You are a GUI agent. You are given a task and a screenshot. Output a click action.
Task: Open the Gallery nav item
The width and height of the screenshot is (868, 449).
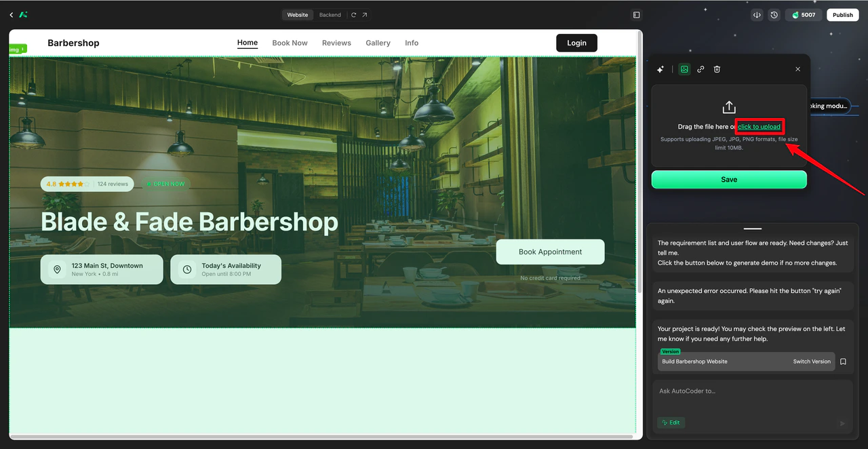pyautogui.click(x=378, y=43)
